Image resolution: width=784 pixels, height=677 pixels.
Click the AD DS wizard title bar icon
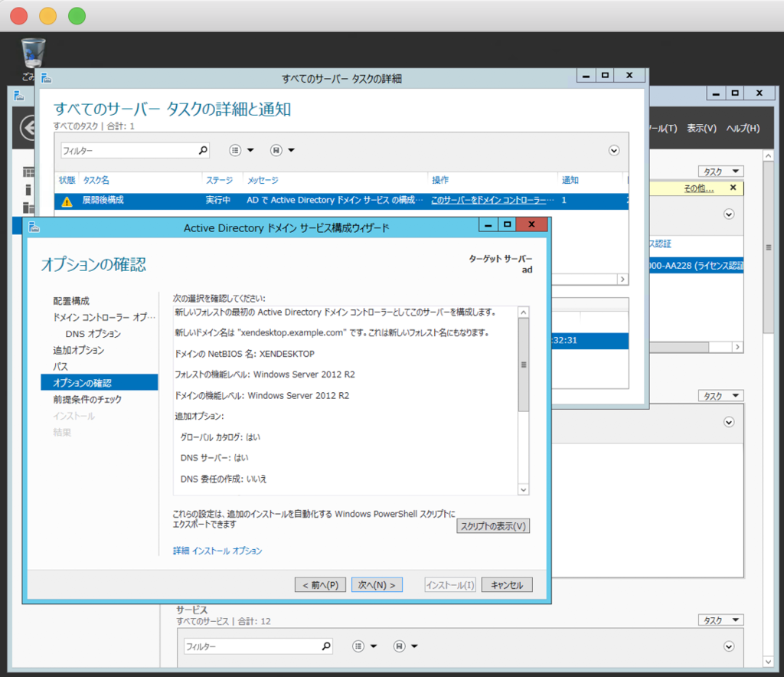tap(34, 227)
